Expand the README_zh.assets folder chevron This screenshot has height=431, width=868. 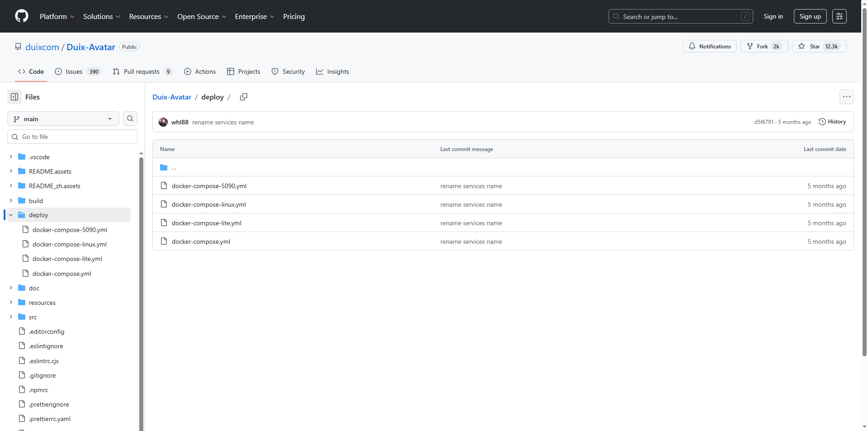coord(11,185)
